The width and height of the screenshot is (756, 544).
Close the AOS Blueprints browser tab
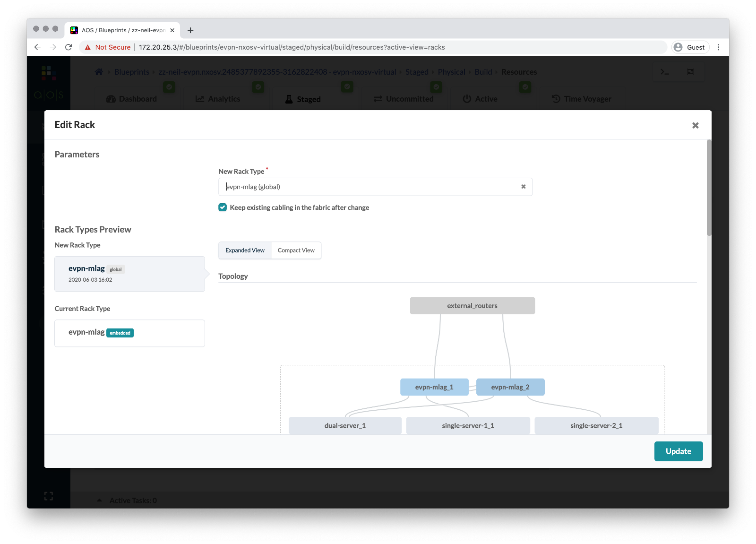pyautogui.click(x=172, y=30)
